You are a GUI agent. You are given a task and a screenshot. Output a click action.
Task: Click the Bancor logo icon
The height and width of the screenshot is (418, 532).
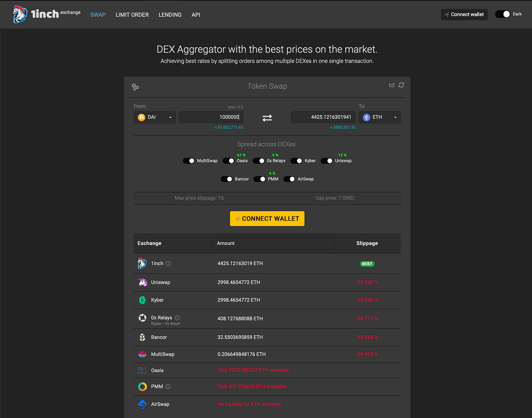pos(142,337)
